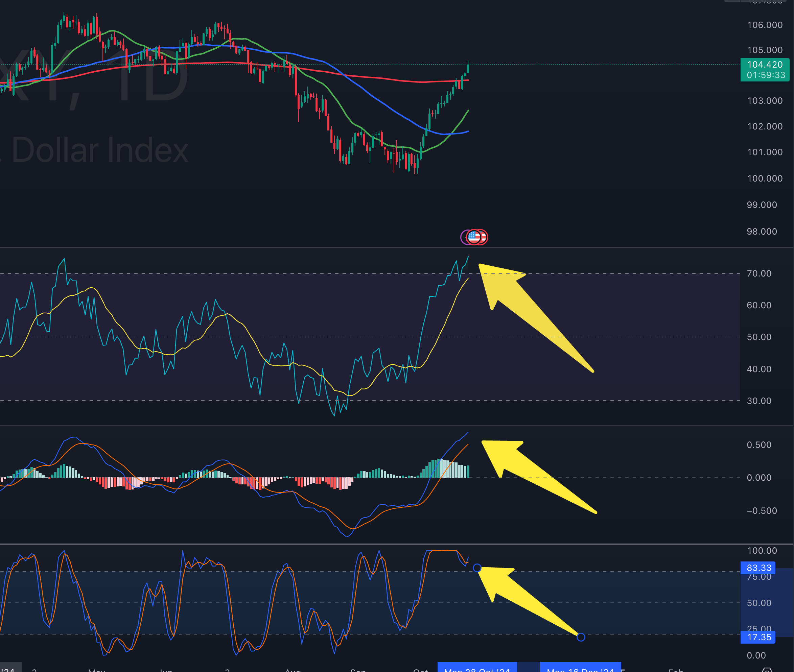Viewport: 794px width, 672px height.
Task: Click the blue 17.35 axis label
Action: 758,637
